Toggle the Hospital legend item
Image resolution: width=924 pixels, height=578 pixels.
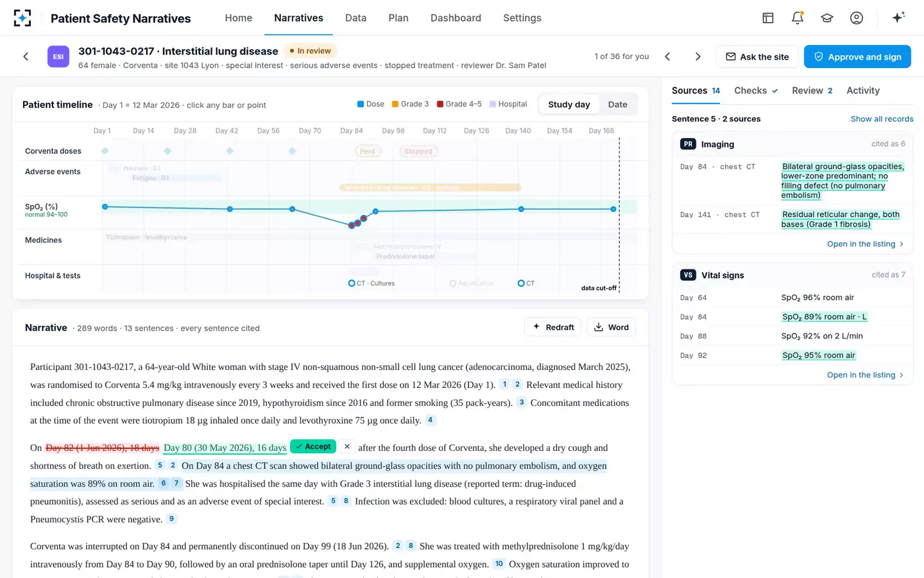(508, 104)
